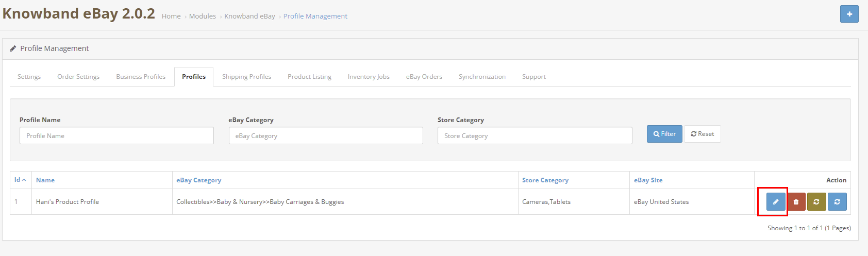Click Profile Management breadcrumb link
The width and height of the screenshot is (868, 256).
point(315,16)
